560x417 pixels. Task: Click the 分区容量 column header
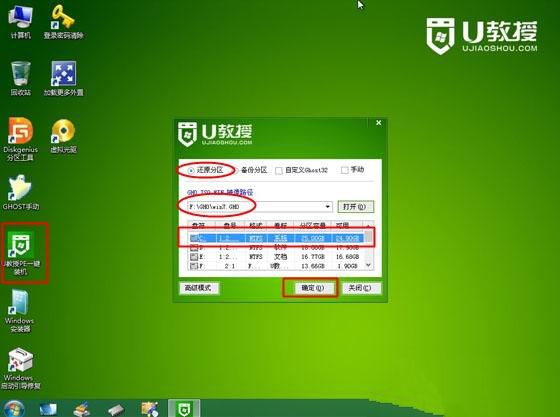pos(312,226)
